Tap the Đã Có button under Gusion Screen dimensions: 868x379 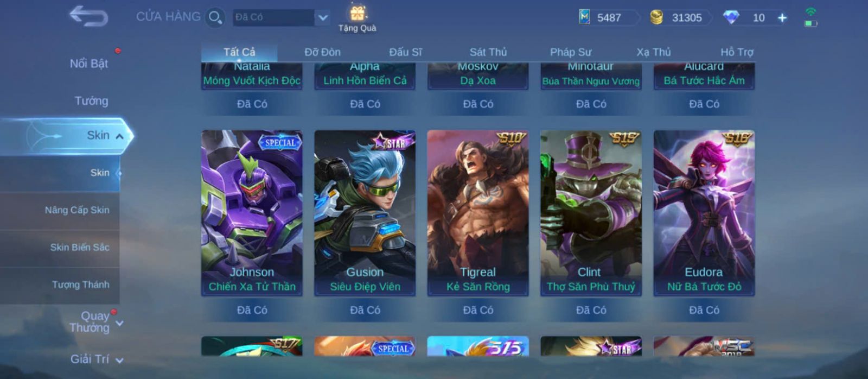click(x=365, y=310)
